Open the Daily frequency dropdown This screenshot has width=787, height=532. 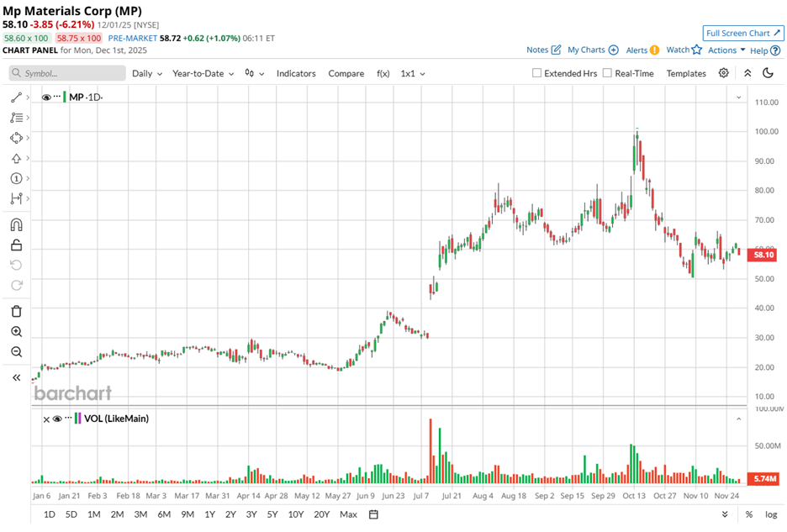click(147, 73)
